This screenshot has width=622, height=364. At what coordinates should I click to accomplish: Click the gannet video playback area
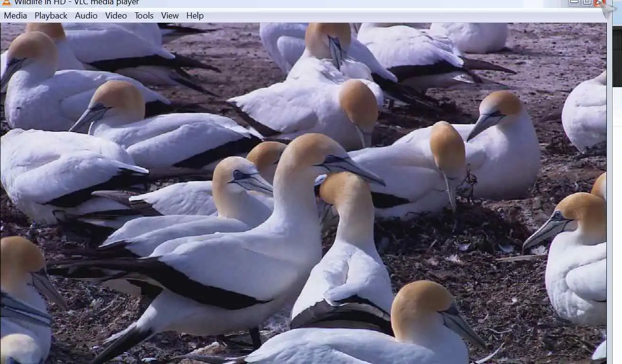coord(303,193)
